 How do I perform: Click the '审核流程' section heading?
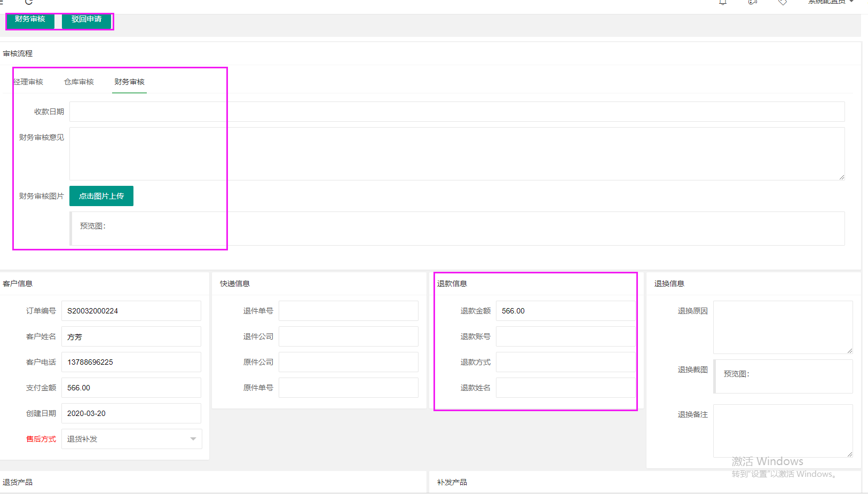[x=18, y=53]
